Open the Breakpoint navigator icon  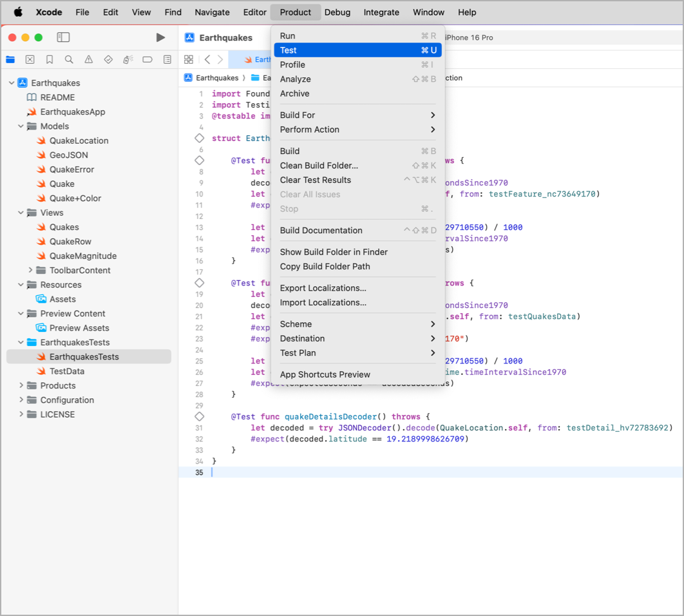click(x=147, y=59)
